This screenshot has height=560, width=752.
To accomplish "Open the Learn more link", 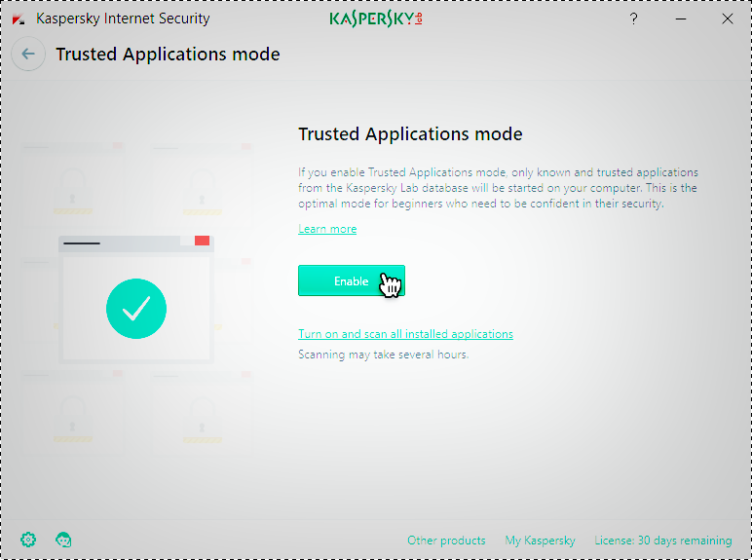I will pos(327,229).
